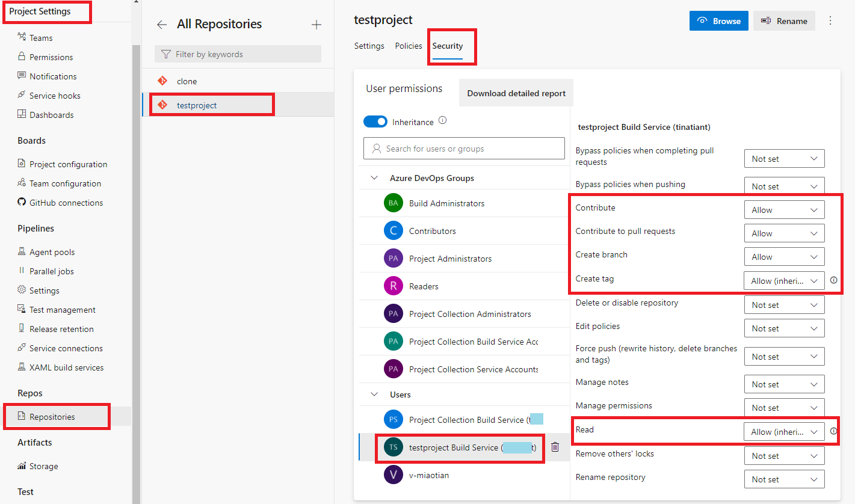Image resolution: width=855 pixels, height=504 pixels.
Task: Open Release retention settings
Action: click(x=61, y=329)
